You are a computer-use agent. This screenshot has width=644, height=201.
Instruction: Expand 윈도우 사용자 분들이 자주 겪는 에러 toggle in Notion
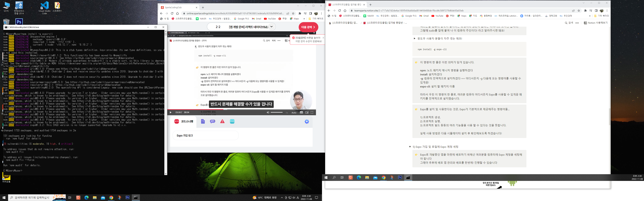pos(415,39)
